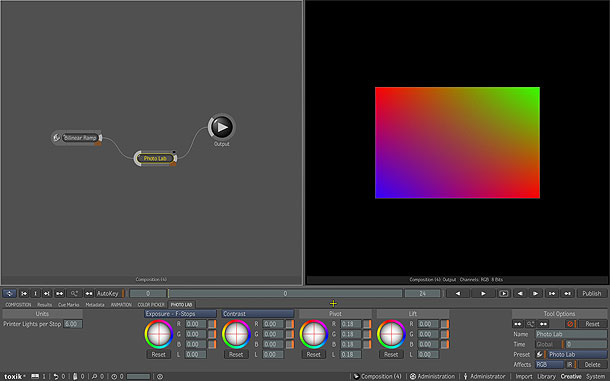Reset the Contrast color wheel
Viewport: 610px width, 381px height.
[x=236, y=355]
